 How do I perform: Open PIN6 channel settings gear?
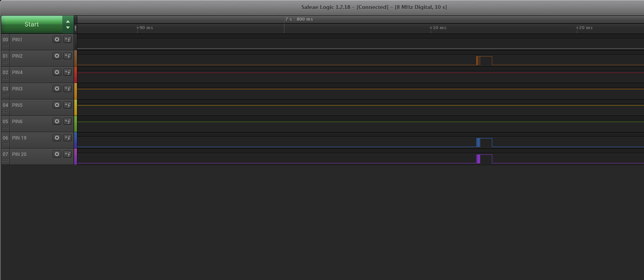[x=57, y=121]
